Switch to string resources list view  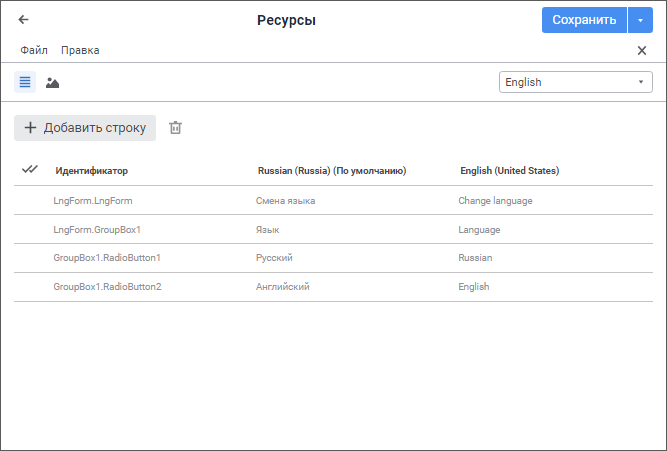click(x=25, y=82)
